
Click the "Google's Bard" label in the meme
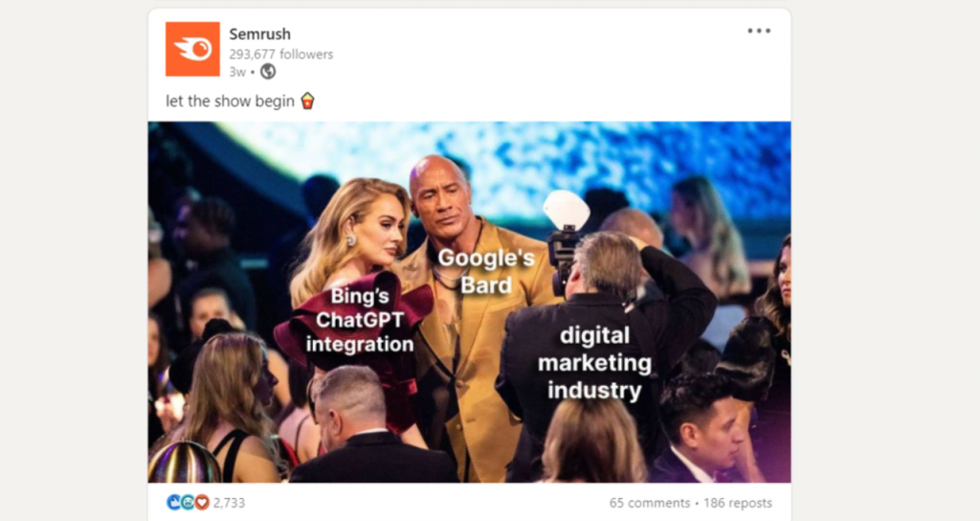[485, 271]
